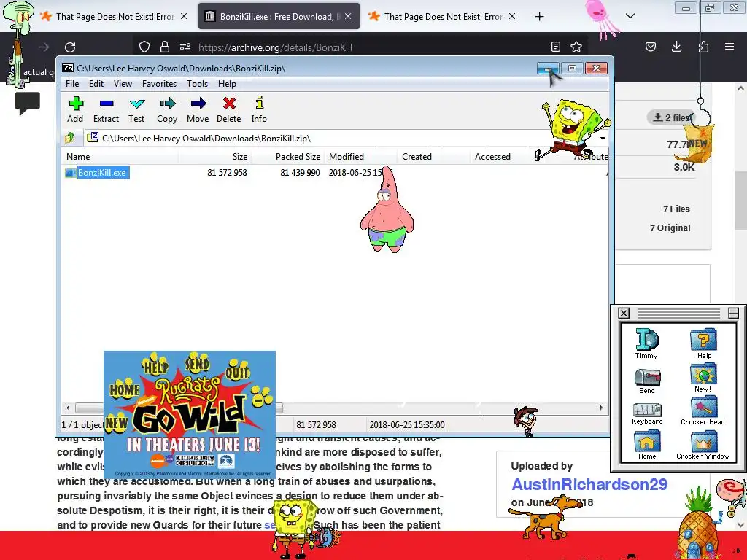Close the small icon panel with X box

tap(624, 313)
